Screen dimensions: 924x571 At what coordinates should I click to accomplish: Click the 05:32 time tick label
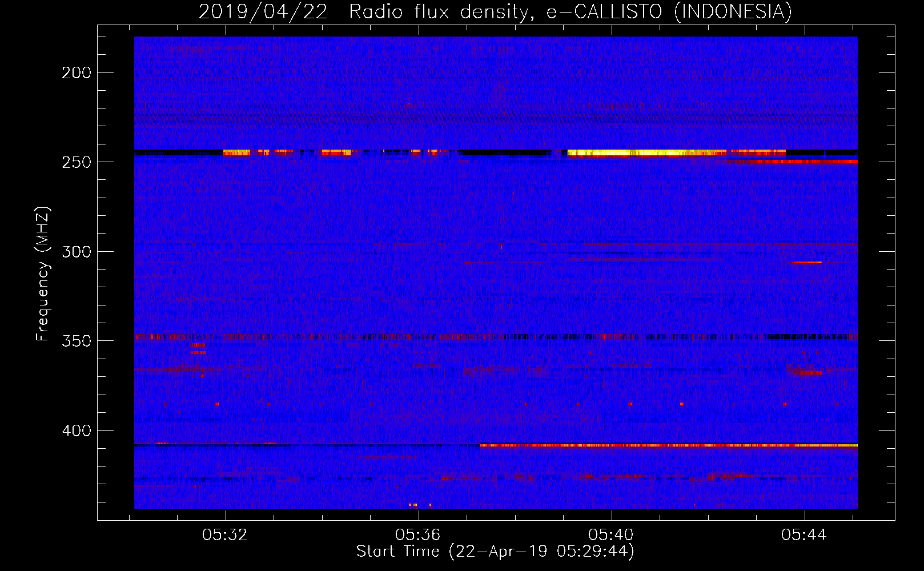(225, 535)
